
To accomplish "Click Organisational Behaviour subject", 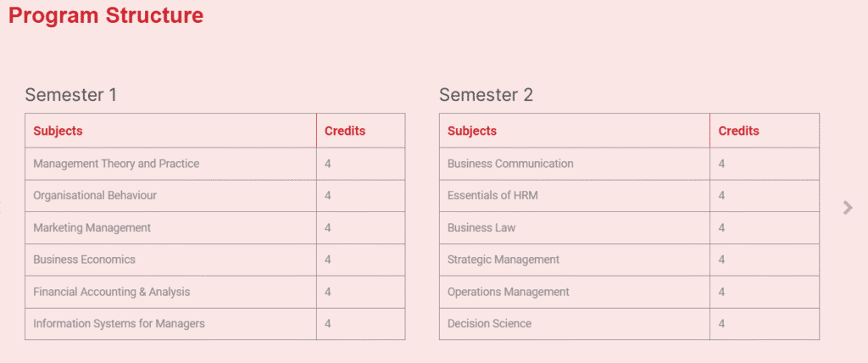I will pyautogui.click(x=95, y=196).
